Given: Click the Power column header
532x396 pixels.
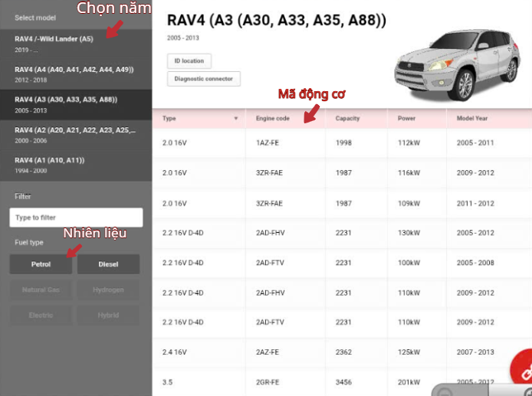Looking at the screenshot, I should (x=407, y=119).
